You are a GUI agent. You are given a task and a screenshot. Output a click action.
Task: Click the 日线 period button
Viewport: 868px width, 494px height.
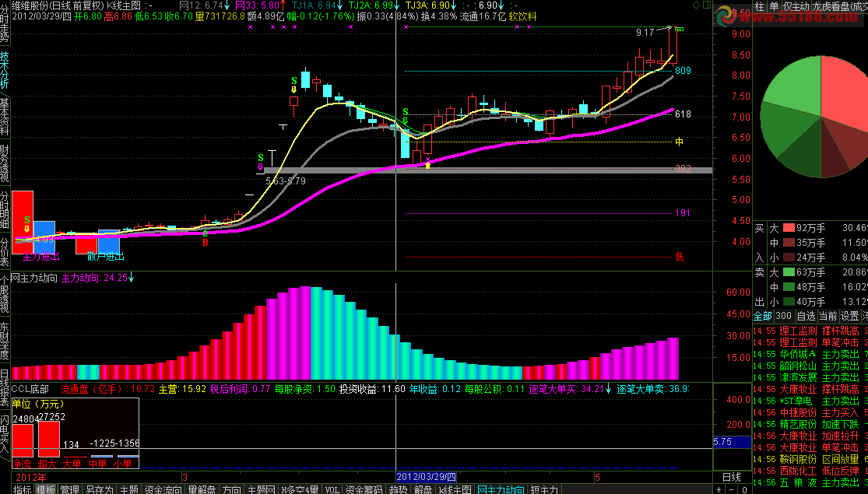point(732,477)
